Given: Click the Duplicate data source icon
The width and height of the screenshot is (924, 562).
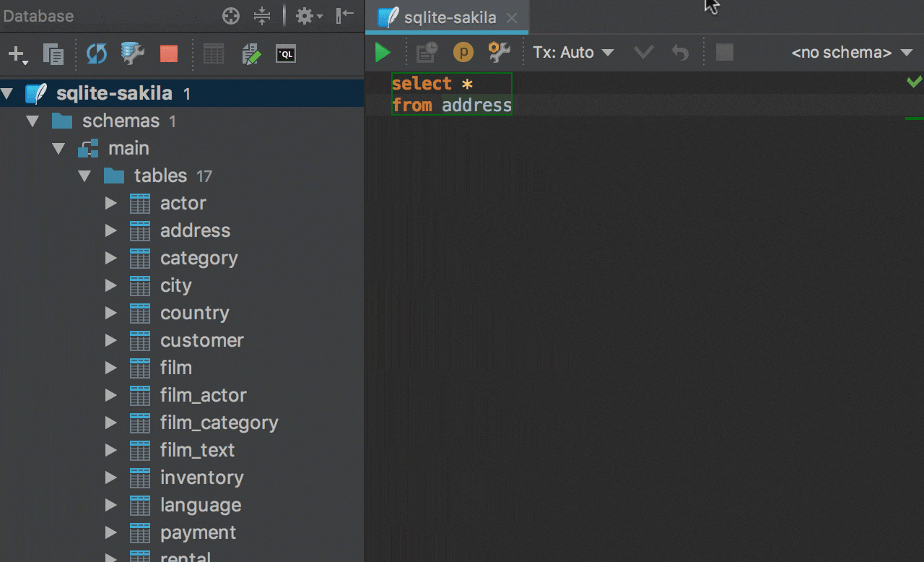Looking at the screenshot, I should tap(53, 54).
